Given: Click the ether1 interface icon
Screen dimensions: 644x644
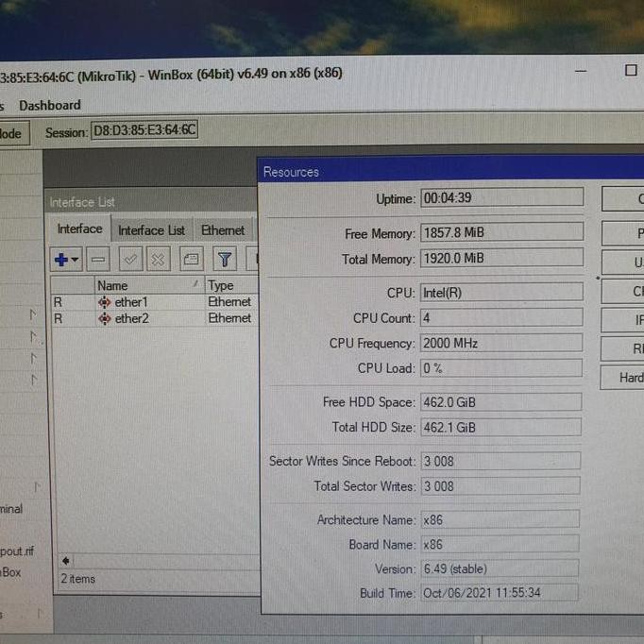Looking at the screenshot, I should [x=104, y=302].
